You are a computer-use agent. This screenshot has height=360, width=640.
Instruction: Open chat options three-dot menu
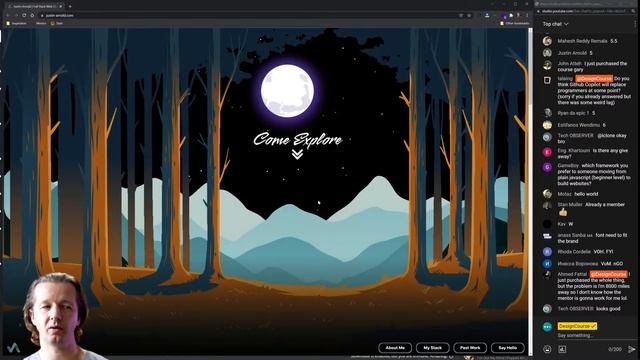[x=635, y=24]
